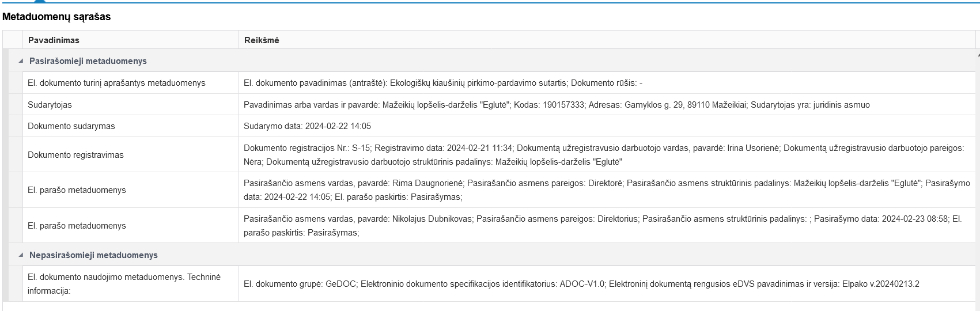Click the value with Kodas 190157333
The image size is (980, 311).
pos(556,105)
